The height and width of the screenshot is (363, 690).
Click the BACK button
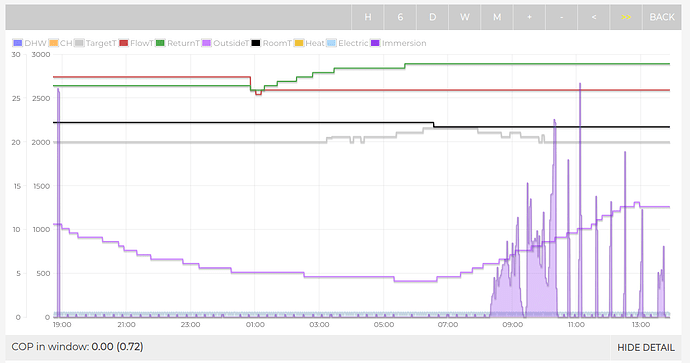(662, 17)
